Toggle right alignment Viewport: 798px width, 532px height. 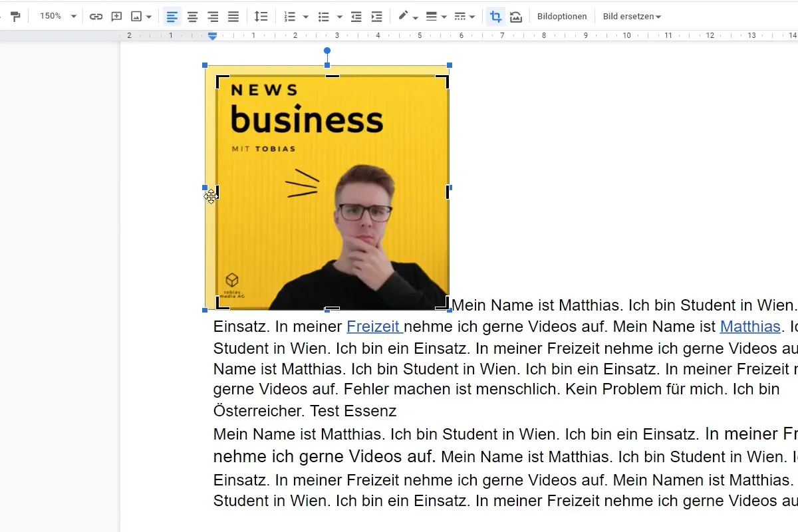point(213,17)
